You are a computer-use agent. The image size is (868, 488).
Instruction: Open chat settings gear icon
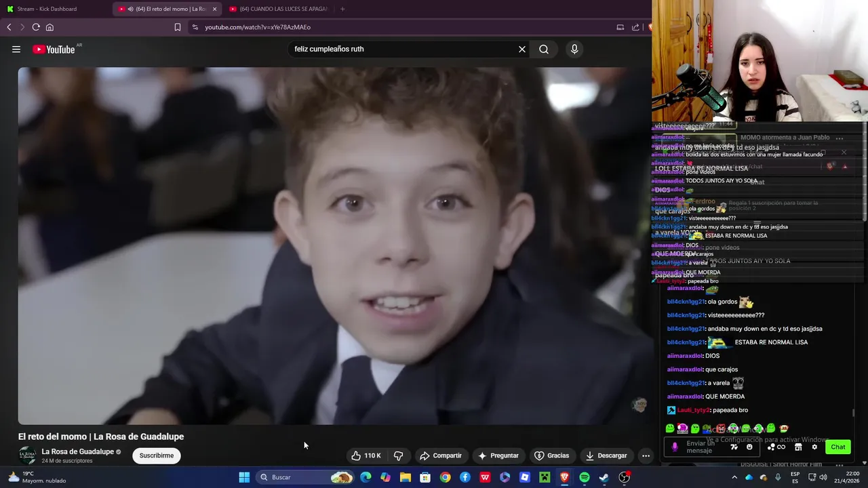814,447
